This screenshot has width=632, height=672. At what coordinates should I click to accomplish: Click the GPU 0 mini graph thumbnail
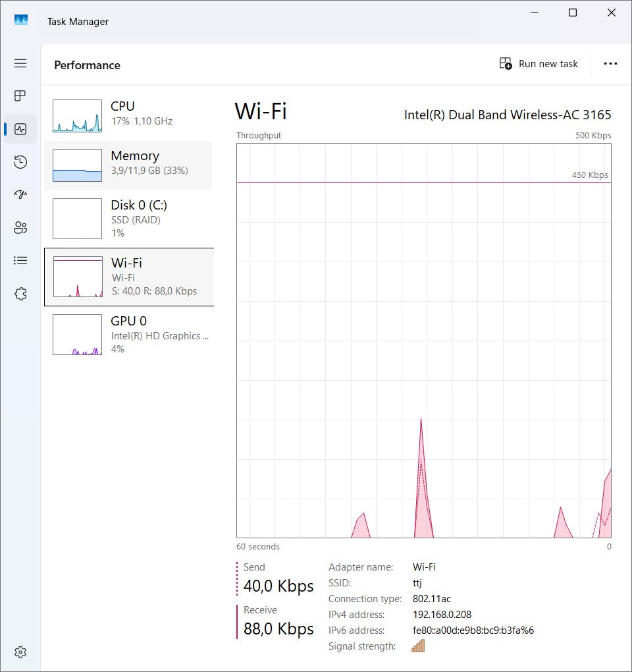[x=78, y=335]
